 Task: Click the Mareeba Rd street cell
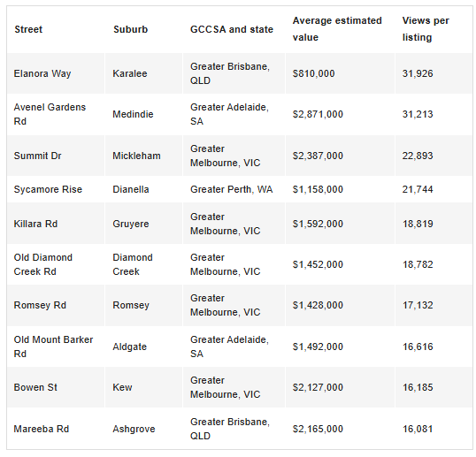tap(42, 429)
